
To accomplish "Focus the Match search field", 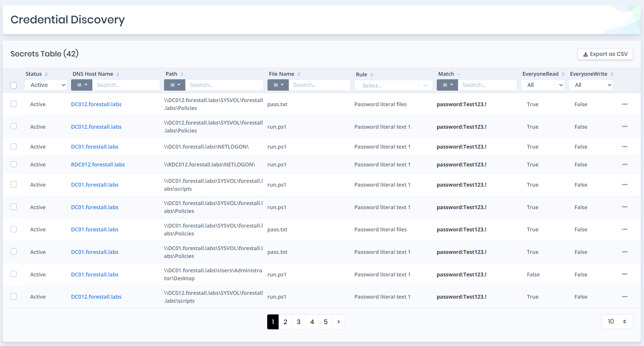I will click(x=487, y=85).
